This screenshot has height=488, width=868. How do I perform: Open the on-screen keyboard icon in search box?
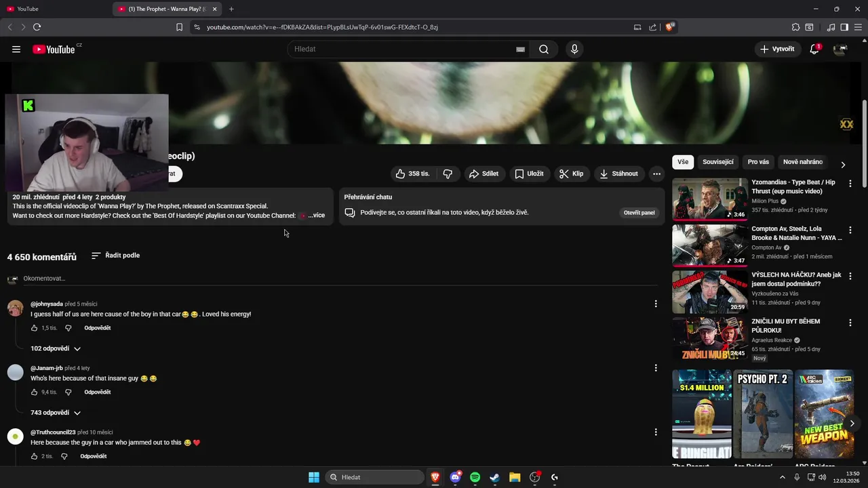click(520, 49)
